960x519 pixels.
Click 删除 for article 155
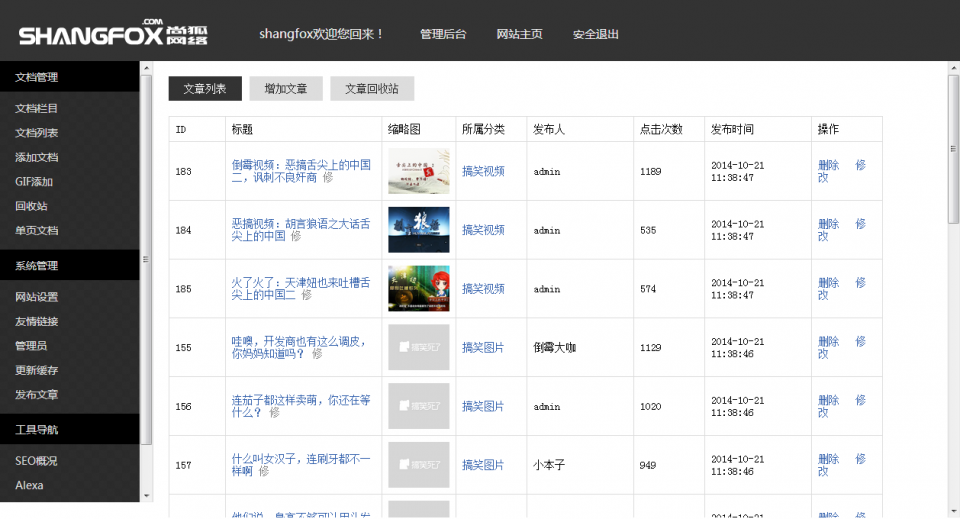pyautogui.click(x=828, y=342)
